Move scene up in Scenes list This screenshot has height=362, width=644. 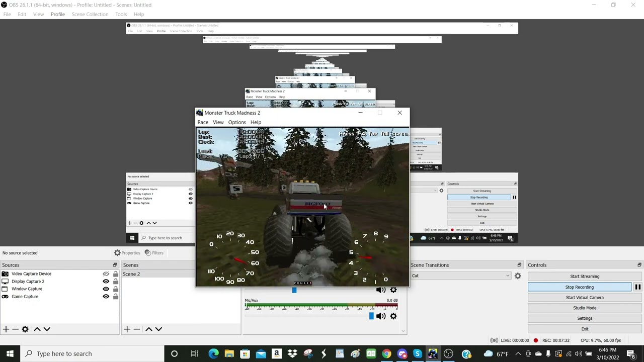(x=148, y=329)
